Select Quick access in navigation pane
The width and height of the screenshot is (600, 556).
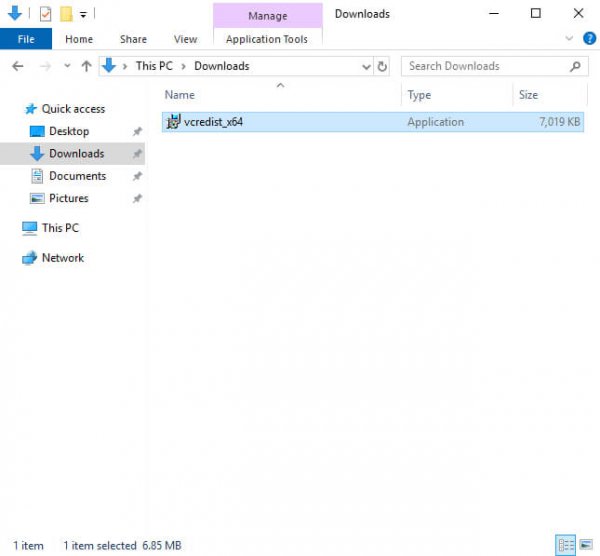tap(73, 109)
